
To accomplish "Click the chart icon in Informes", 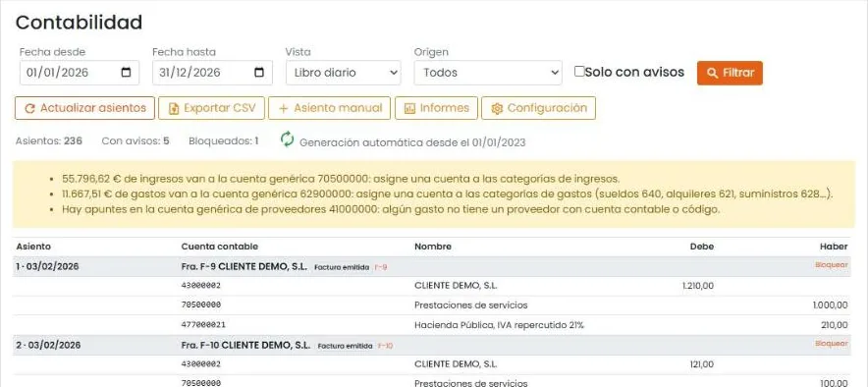I will [409, 108].
